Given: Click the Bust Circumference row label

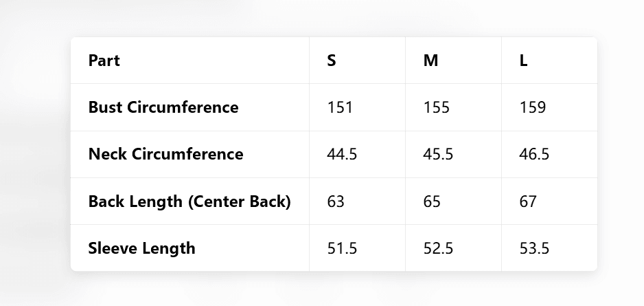Looking at the screenshot, I should [163, 107].
